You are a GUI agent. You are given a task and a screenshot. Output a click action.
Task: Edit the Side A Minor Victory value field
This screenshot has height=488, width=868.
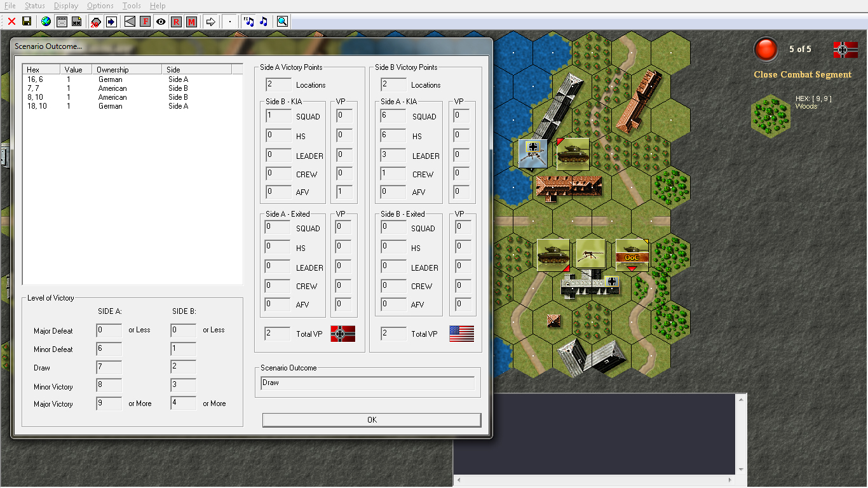tap(108, 386)
